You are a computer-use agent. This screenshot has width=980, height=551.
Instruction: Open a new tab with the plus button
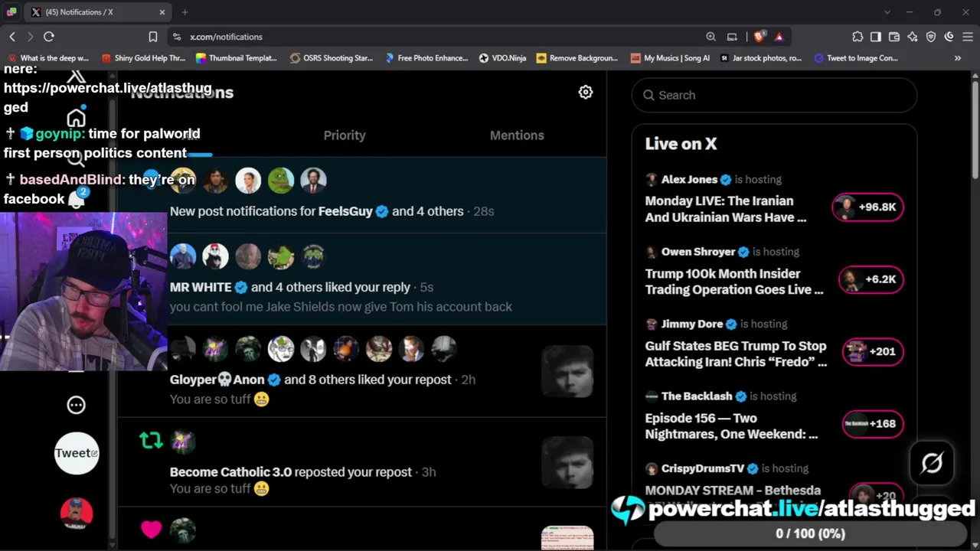point(185,12)
